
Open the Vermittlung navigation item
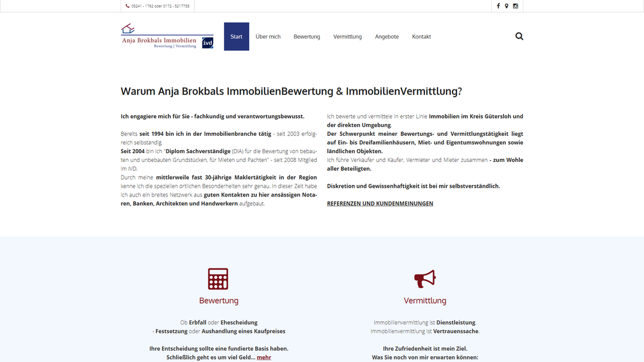347,36
